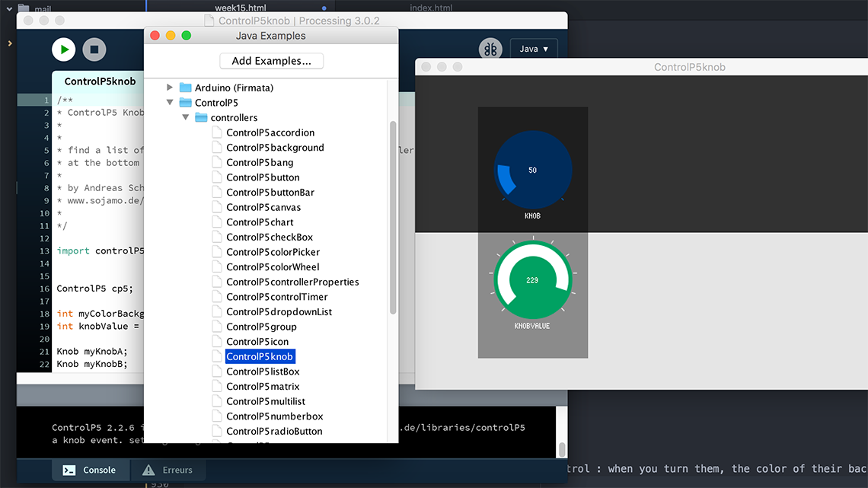Open the ControlP5dropdownList example
This screenshot has width=868, height=488.
tap(279, 311)
